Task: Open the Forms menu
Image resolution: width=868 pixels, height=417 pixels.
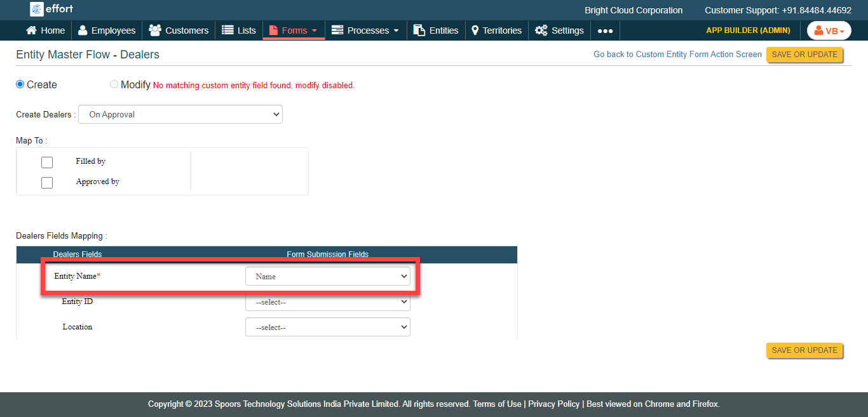Action: (294, 30)
